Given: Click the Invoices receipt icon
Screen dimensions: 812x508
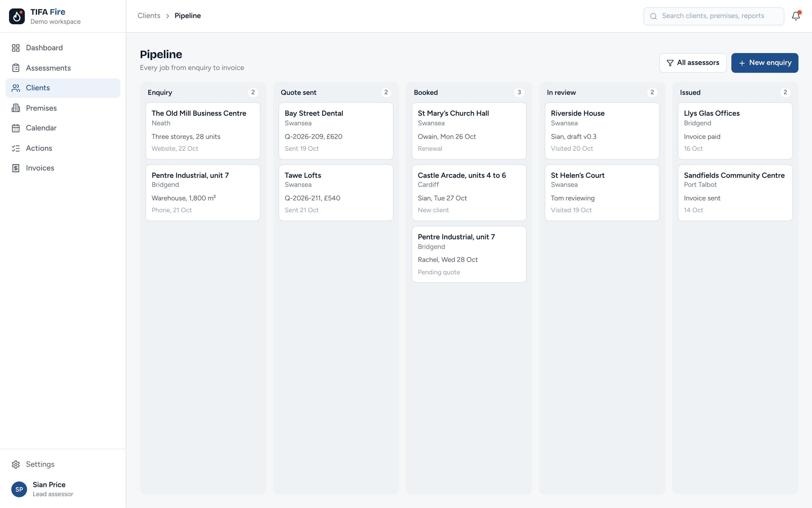Looking at the screenshot, I should (16, 168).
